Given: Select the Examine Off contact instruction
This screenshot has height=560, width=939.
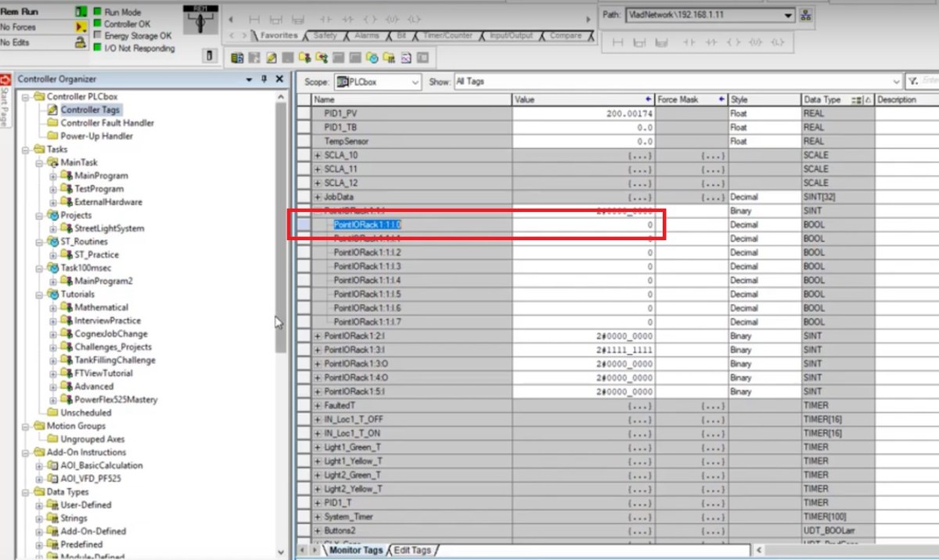Looking at the screenshot, I should [349, 19].
